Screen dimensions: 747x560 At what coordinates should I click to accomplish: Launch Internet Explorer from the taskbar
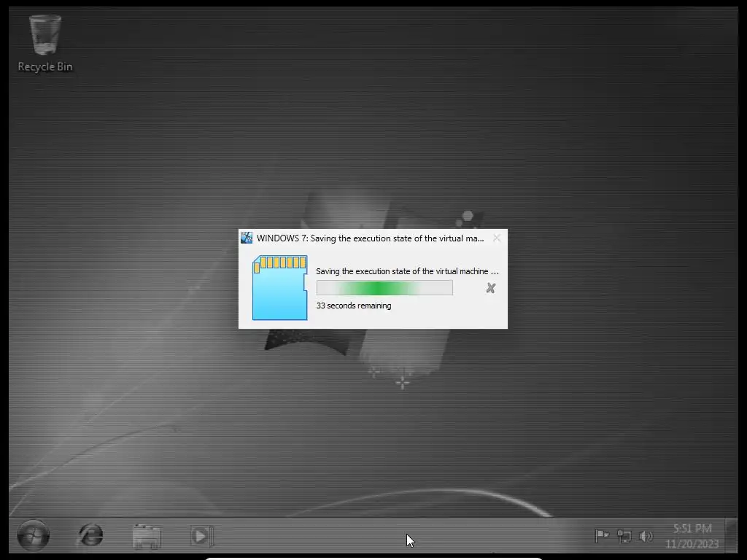click(90, 536)
